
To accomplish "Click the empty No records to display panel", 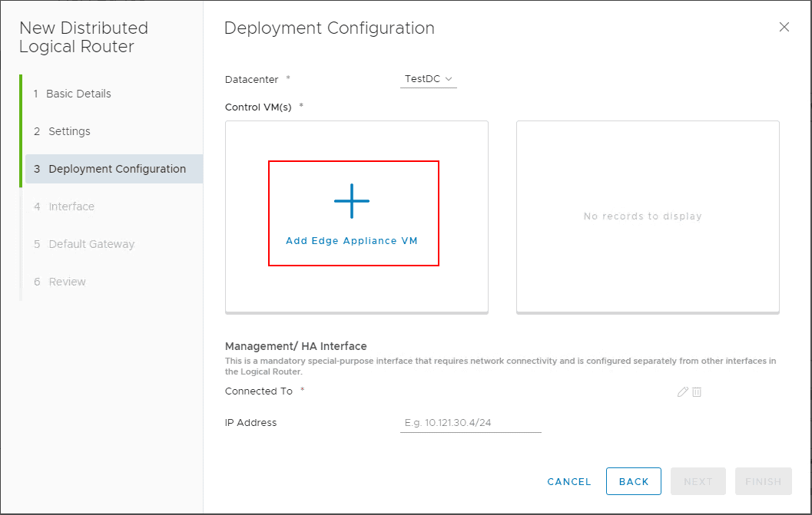I will point(648,216).
